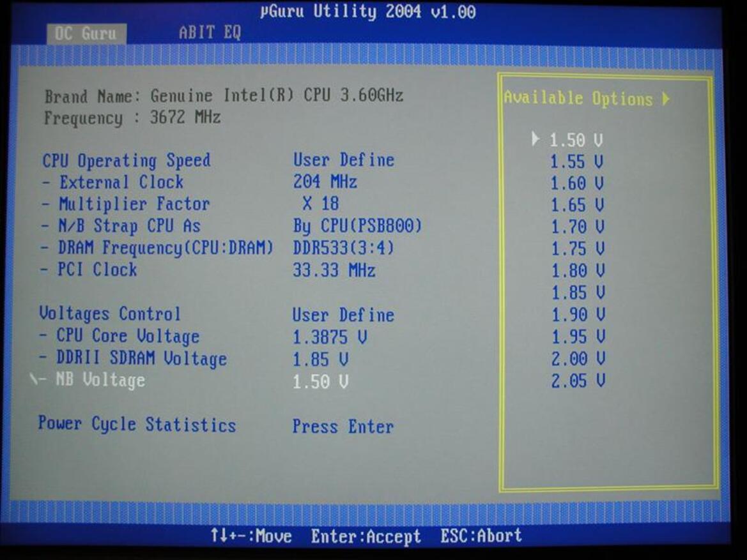Change the PCI Clock 33.33 MHz value
Viewport: 747px width, 560px height.
334,270
